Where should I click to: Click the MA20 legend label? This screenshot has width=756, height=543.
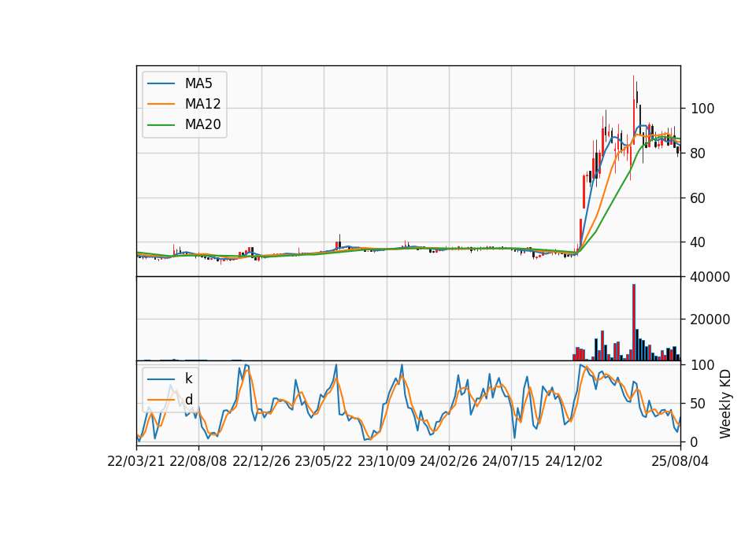pyautogui.click(x=202, y=125)
